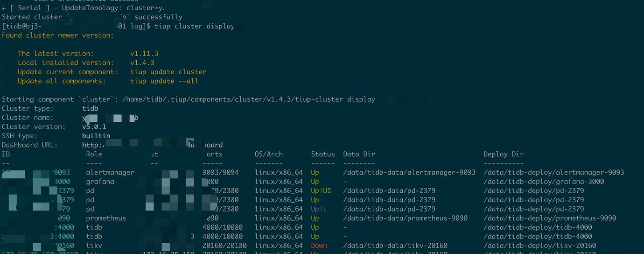Click the Dashboard URL http link
The image size is (644, 254).
point(152,145)
